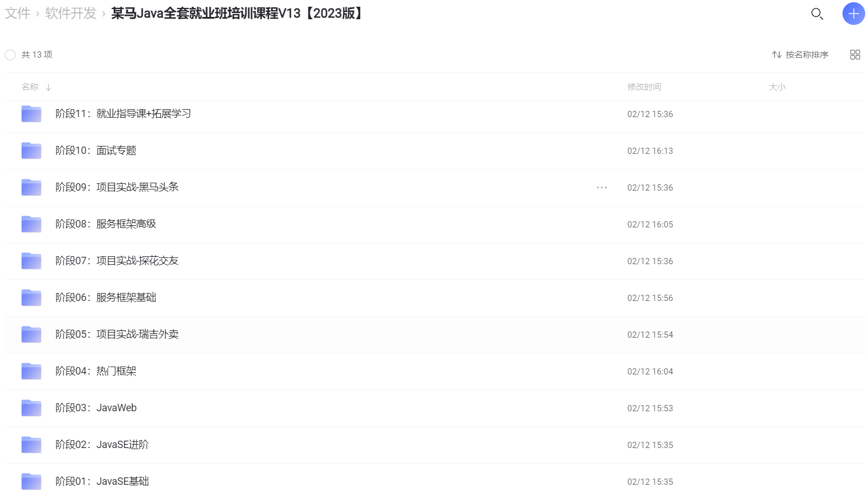The image size is (868, 491).
Task: Switch to grid view layout icon
Action: coord(855,54)
